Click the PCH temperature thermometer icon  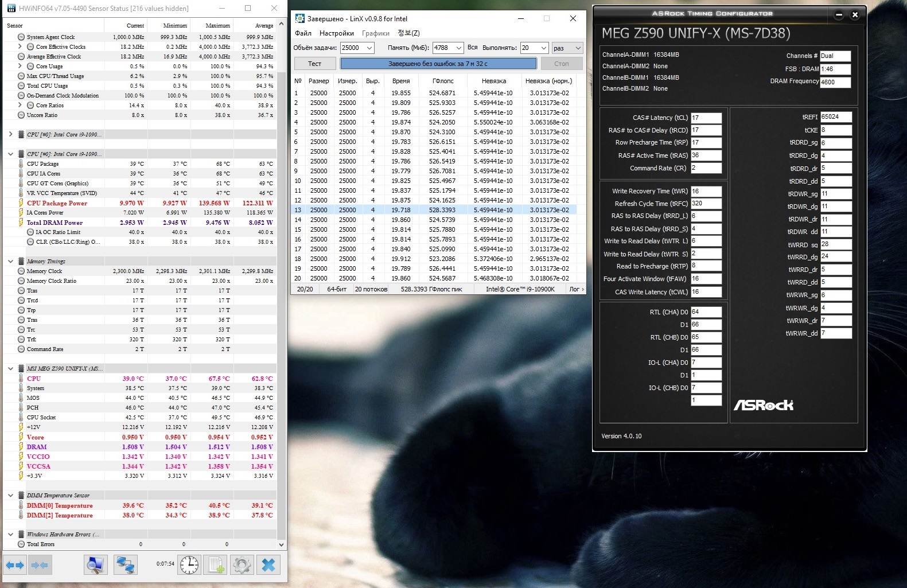point(21,408)
